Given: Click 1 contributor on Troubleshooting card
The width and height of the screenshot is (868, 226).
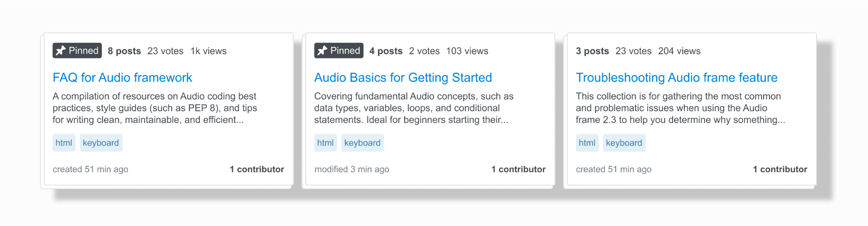Looking at the screenshot, I should [x=780, y=169].
